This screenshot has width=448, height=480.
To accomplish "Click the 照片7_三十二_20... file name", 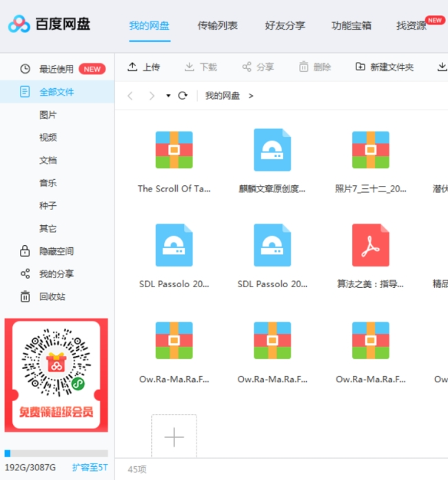I will 371,189.
